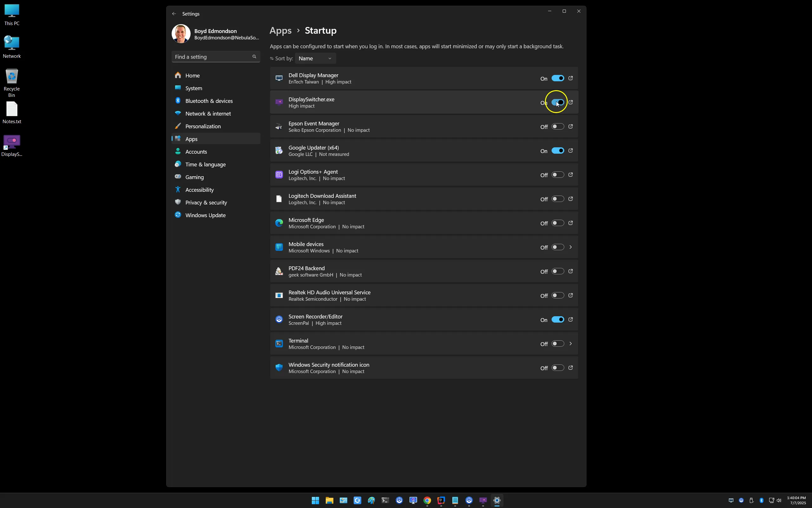
Task: Open the Notes.txt desktop file
Action: pyautogui.click(x=12, y=113)
